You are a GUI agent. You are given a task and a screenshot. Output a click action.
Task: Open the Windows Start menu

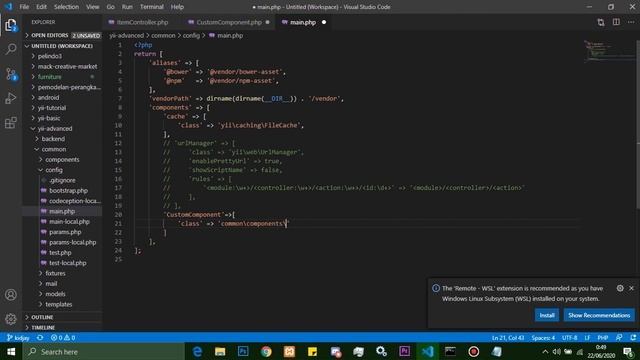[11, 351]
